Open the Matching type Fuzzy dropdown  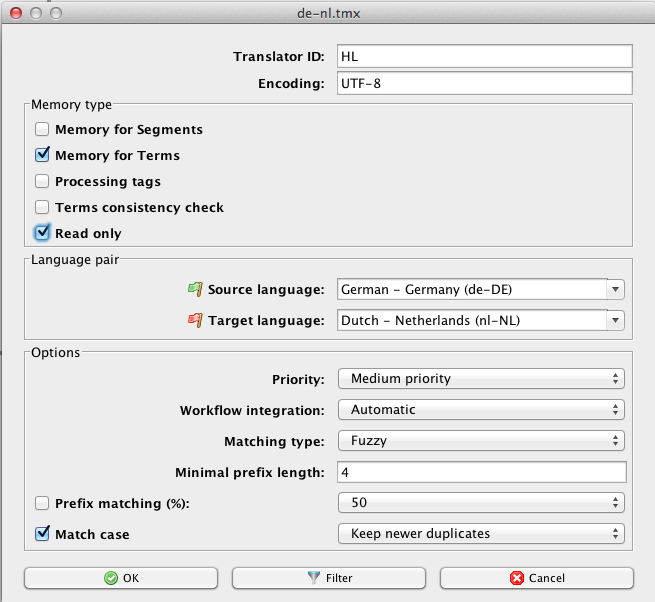[x=481, y=441]
